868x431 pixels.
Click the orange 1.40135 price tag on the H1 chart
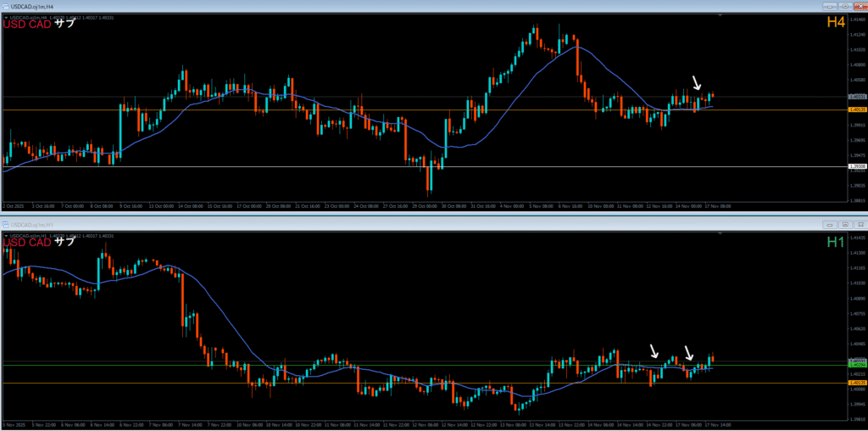pos(856,383)
